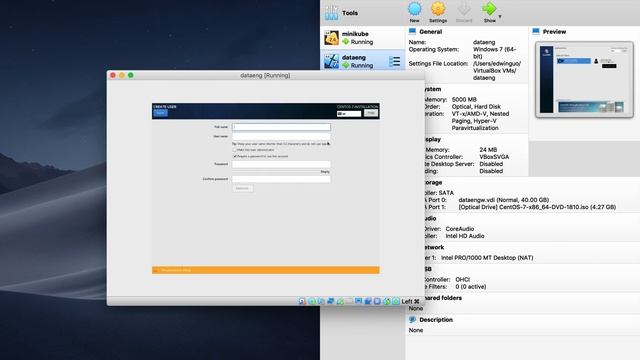Click the Discard toolbar button
The height and width of the screenshot is (360, 640).
point(464,12)
